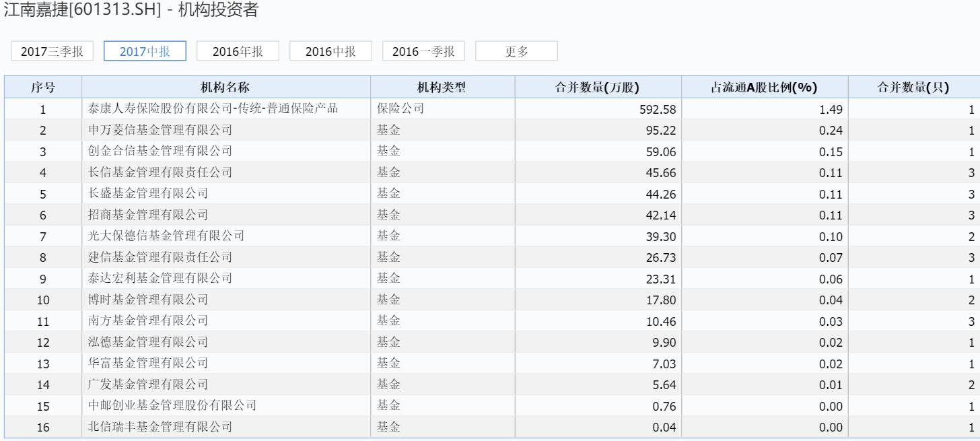Select 长信基金管理有限责任公司 row

(x=160, y=172)
